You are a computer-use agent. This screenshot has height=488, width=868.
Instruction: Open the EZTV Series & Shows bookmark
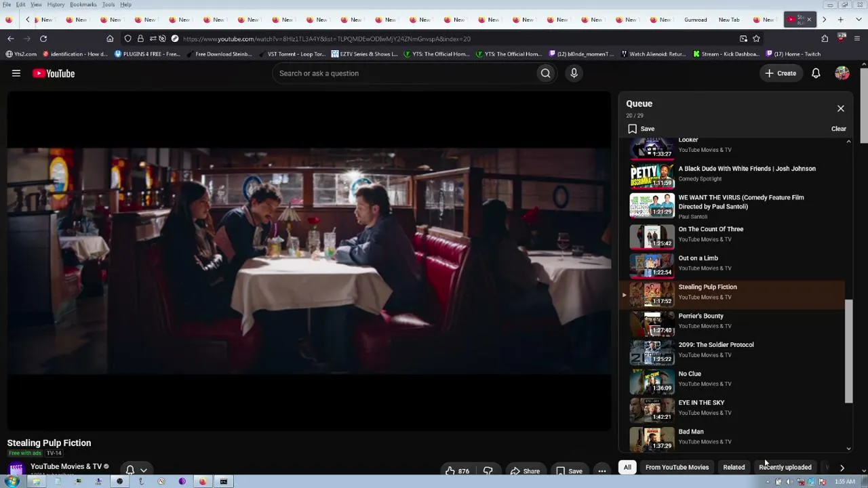(x=364, y=54)
